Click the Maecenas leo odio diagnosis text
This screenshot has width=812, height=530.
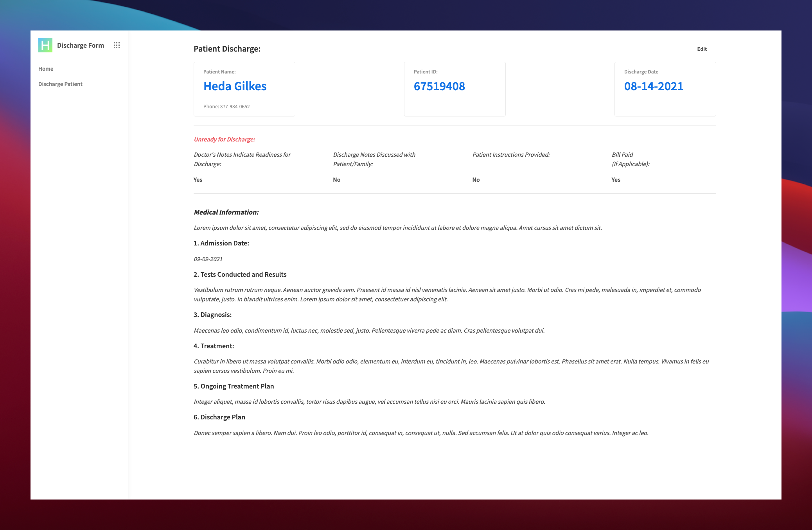tap(369, 331)
